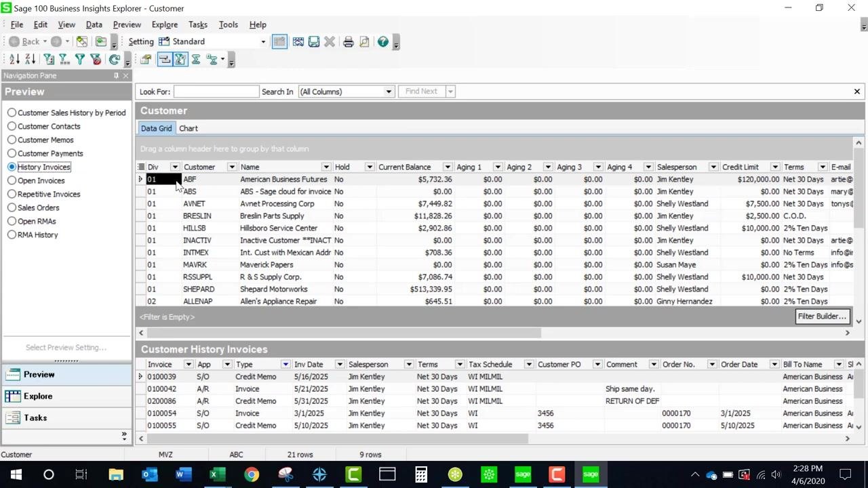868x488 pixels.
Task: Close the Look For search bar
Action: (856, 91)
